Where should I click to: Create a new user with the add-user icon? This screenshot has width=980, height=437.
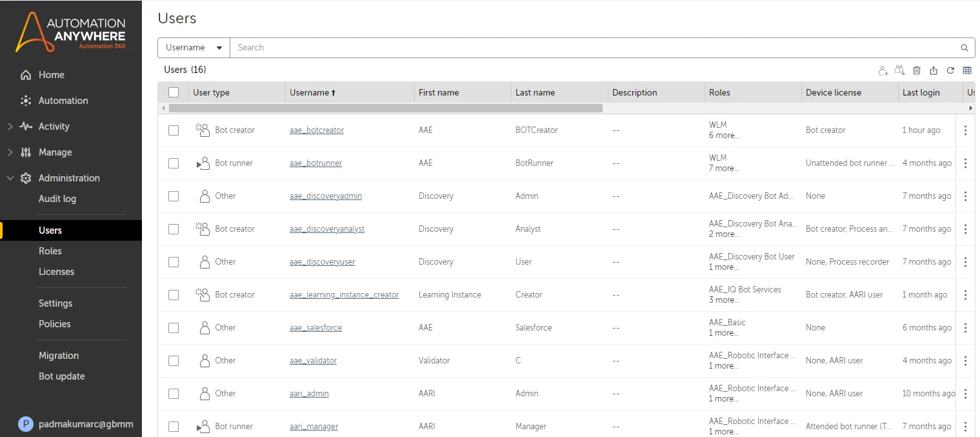tap(883, 70)
